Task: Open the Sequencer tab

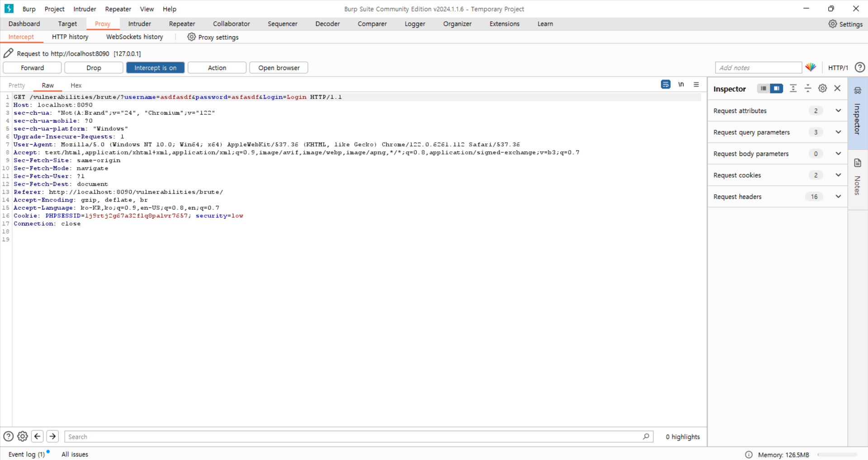Action: click(283, 24)
